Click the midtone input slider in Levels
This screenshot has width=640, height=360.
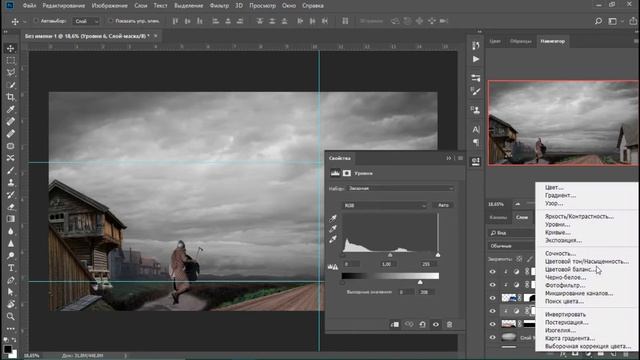point(390,255)
